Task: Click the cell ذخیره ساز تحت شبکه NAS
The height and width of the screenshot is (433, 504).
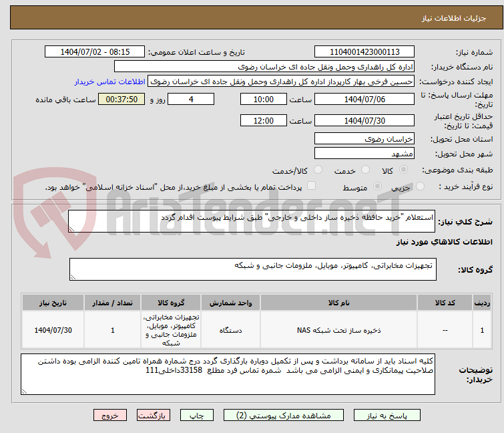Action: pyautogui.click(x=339, y=330)
